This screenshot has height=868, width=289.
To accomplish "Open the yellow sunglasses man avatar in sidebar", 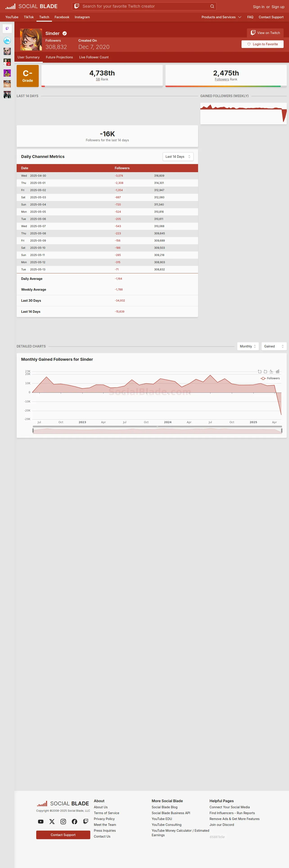I will click(7, 51).
